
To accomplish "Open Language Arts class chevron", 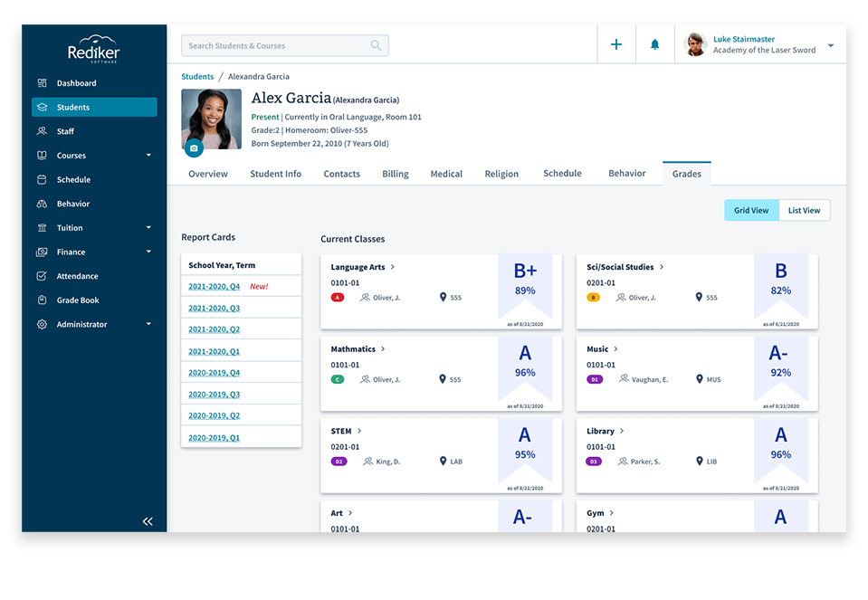I will coord(393,267).
